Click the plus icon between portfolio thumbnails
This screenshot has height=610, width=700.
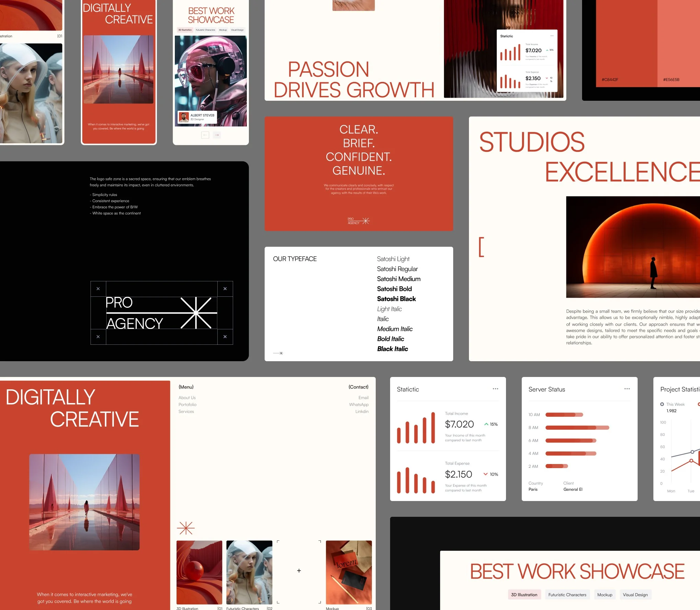pos(299,570)
